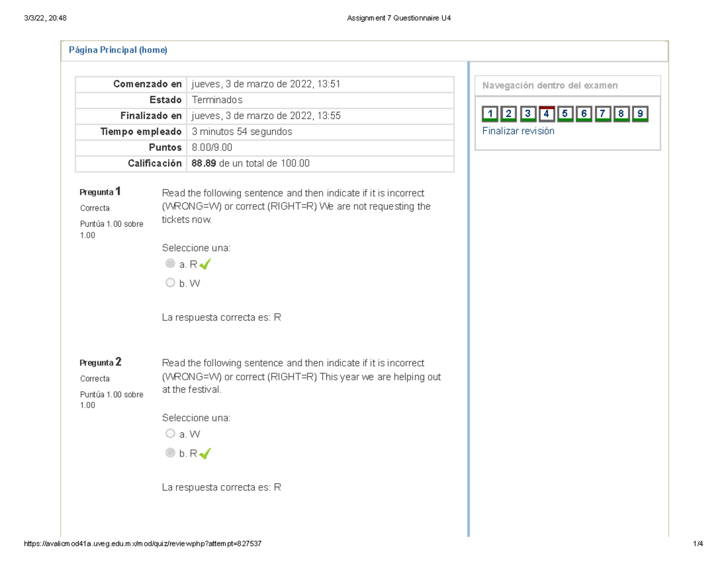728x562 pixels.
Task: Click the Navegación dentro del examen heading
Action: point(550,85)
